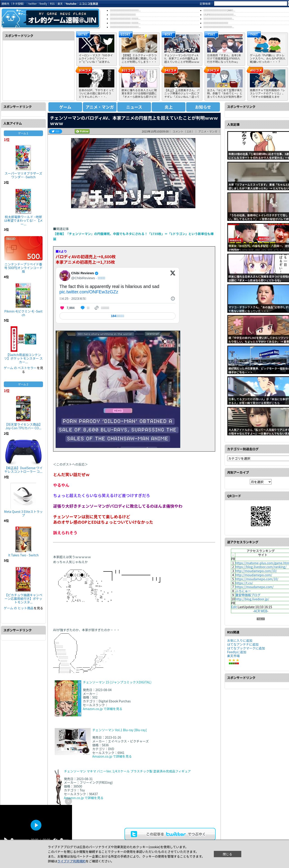Open the pic.twitter.com/ONFEw3zGZz link

pyautogui.click(x=89, y=292)
